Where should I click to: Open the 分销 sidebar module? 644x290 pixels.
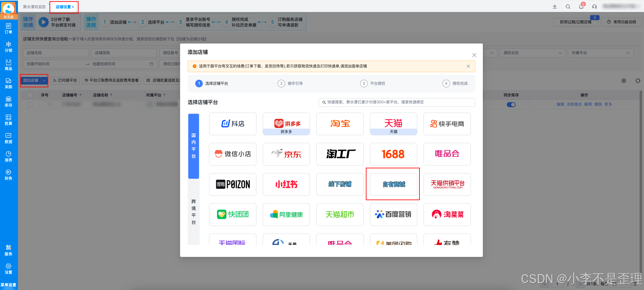click(x=9, y=47)
